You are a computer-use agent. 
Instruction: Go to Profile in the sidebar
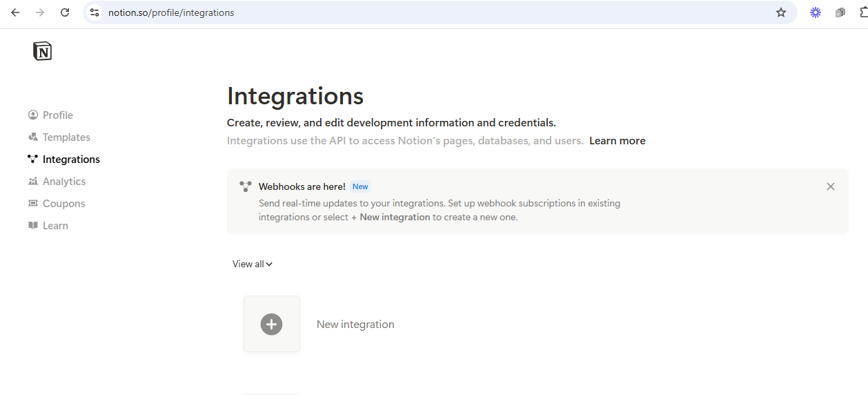point(58,115)
